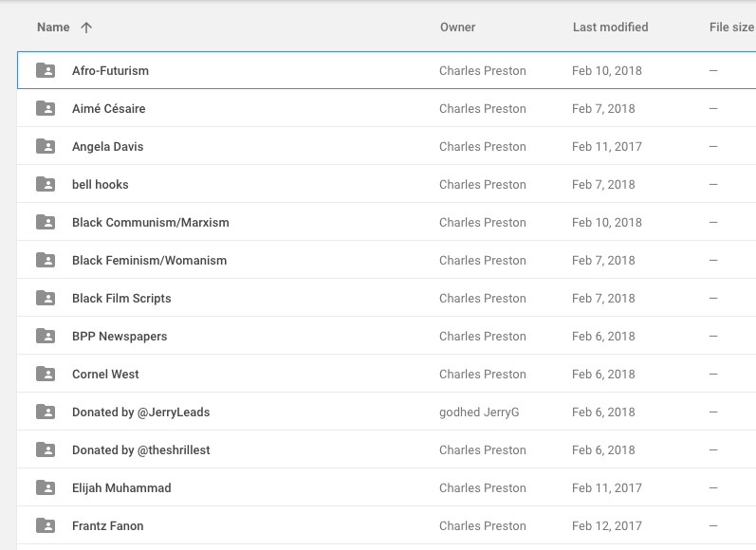Image resolution: width=756 pixels, height=550 pixels.
Task: Click owner name godhed JerryG
Action: click(x=479, y=412)
